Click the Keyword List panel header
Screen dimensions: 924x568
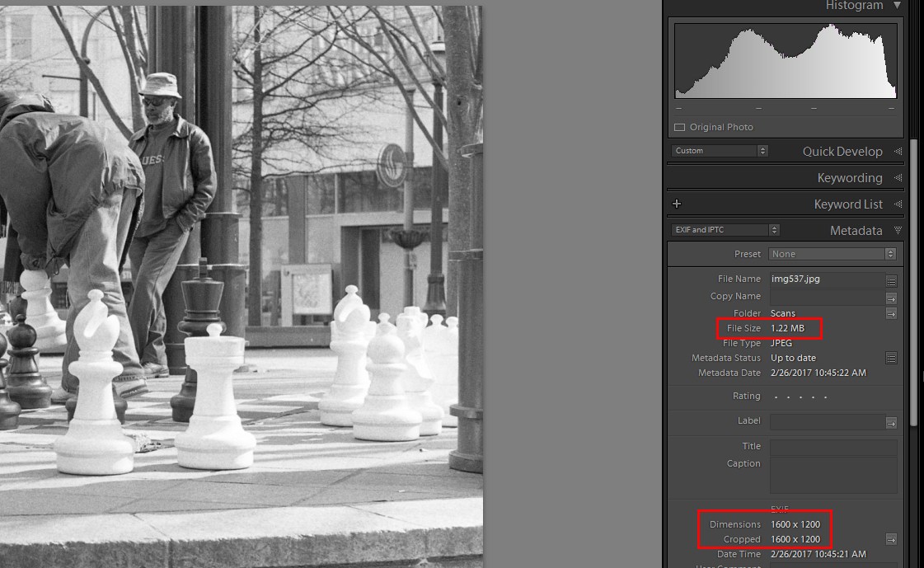pos(849,204)
